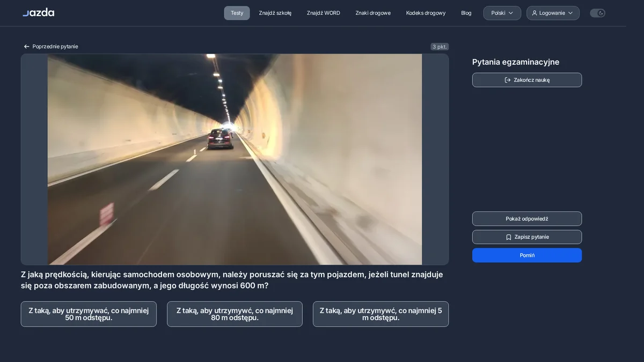644x362 pixels.
Task: Navigate to Znaki drogowe
Action: 373,13
